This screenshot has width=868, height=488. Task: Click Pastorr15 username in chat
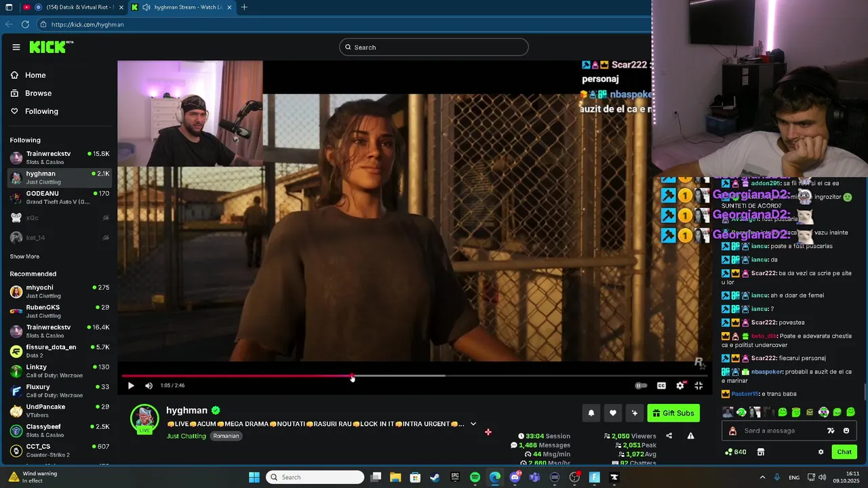tap(745, 394)
